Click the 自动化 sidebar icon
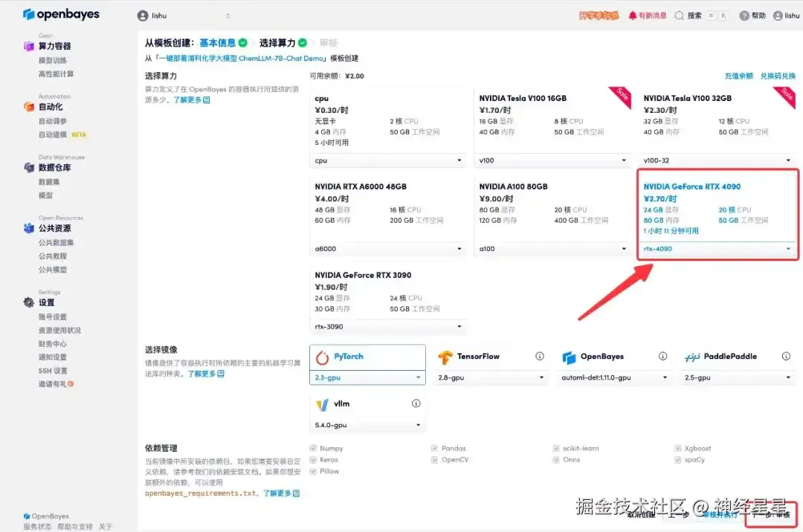 click(29, 107)
